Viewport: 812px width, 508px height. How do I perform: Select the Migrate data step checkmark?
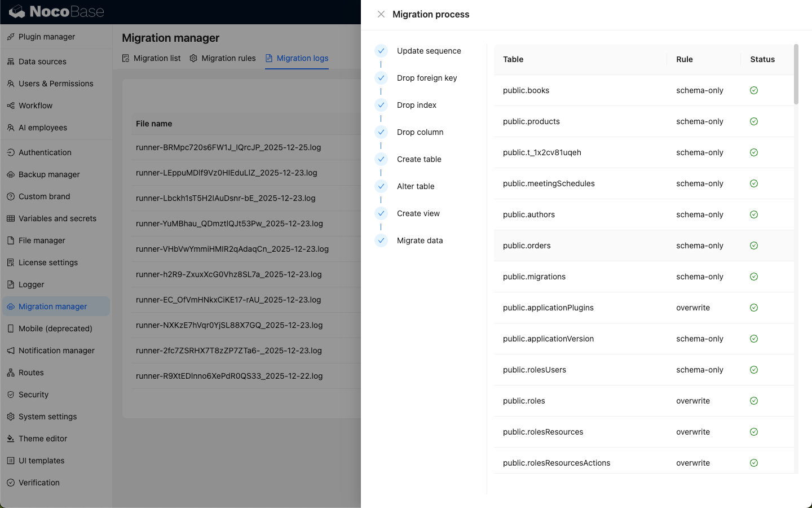[x=381, y=240]
